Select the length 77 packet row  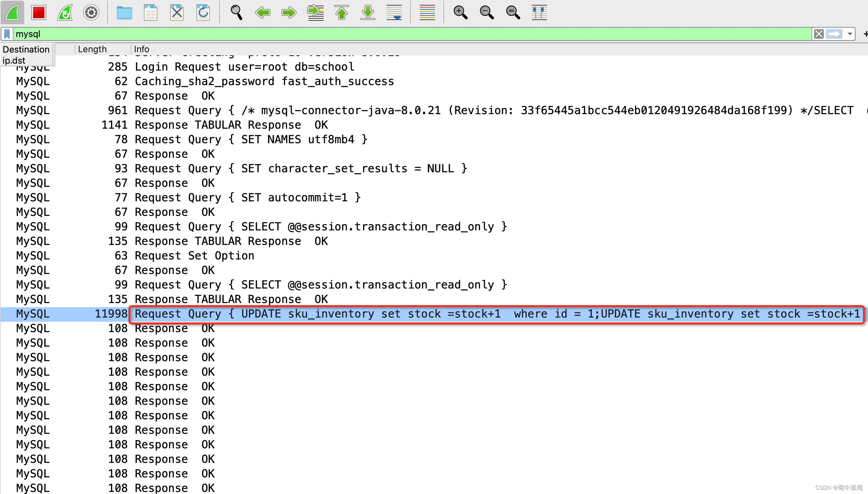point(434,197)
